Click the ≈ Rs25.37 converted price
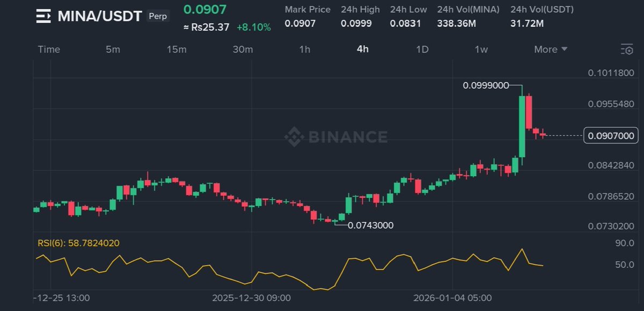 pos(206,27)
